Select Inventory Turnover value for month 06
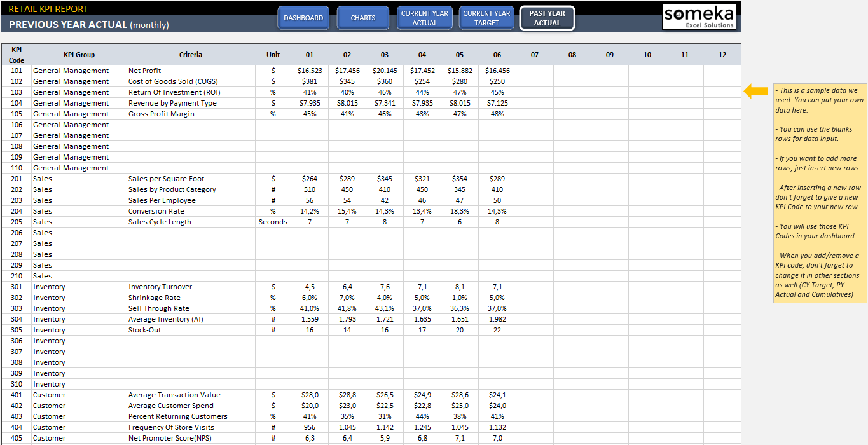 (x=497, y=287)
